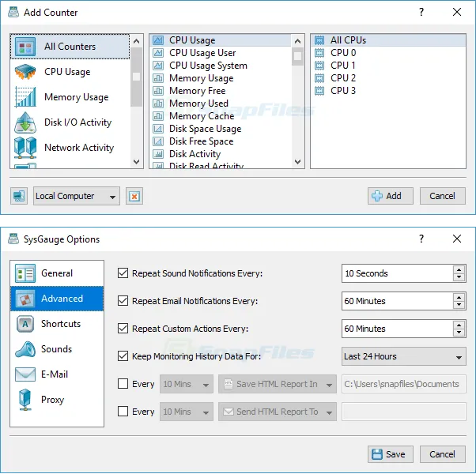Click the red X disconnect icon button
Screen dimensions: 476x474
point(134,196)
